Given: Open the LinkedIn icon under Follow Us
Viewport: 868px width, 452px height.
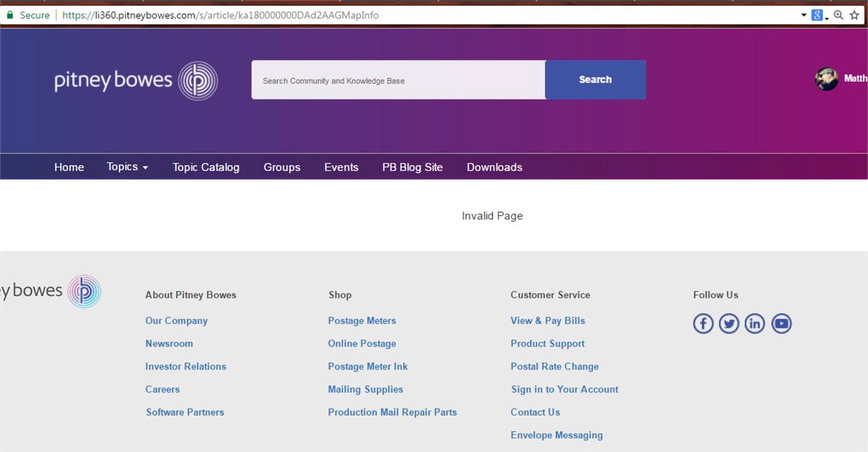Looking at the screenshot, I should pos(755,323).
